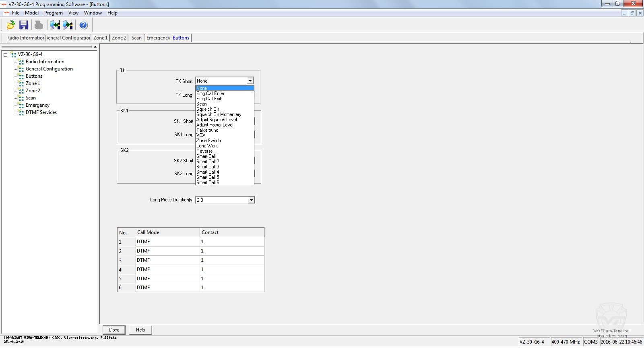
Task: Open DTMF Services in the tree
Action: point(41,112)
